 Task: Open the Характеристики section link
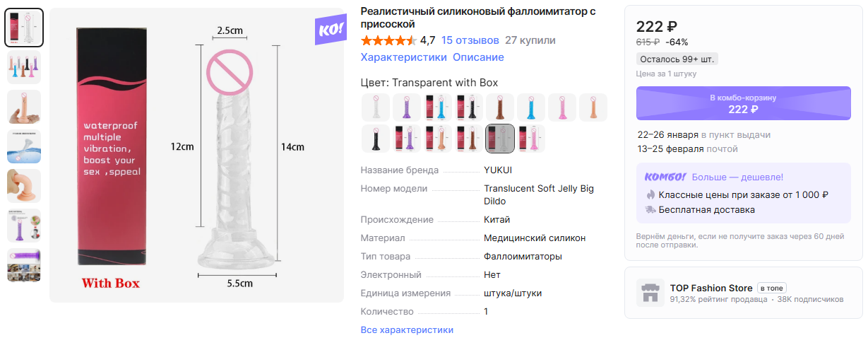tap(403, 57)
